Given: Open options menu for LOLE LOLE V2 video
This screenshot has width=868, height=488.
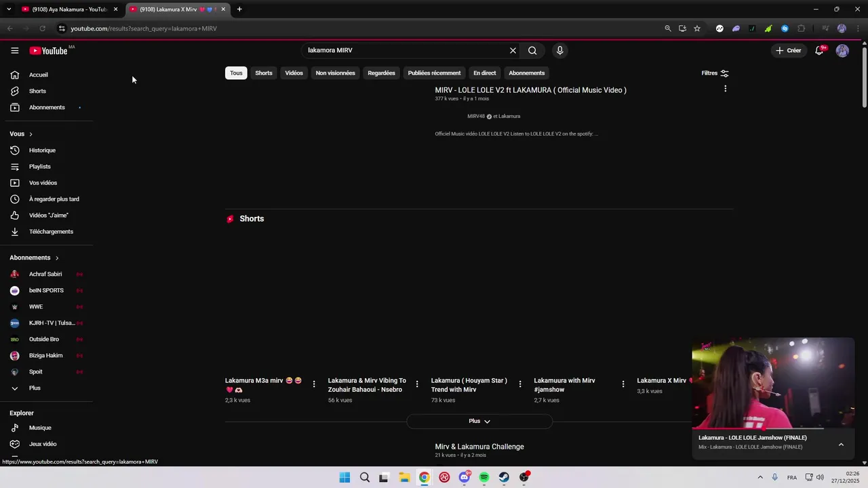Looking at the screenshot, I should point(725,89).
